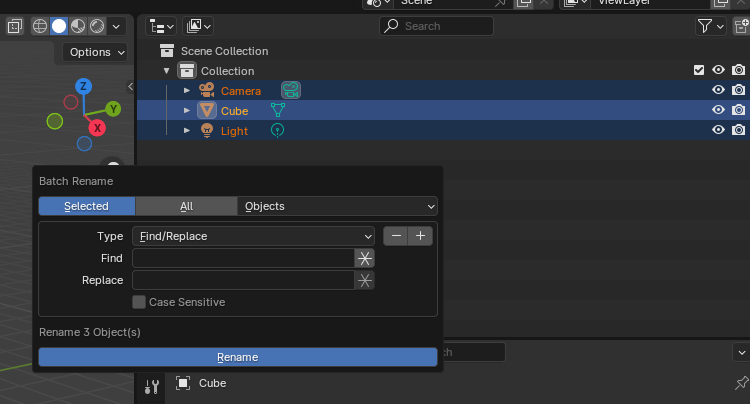Open the Options dropdown
The width and height of the screenshot is (750, 404).
pyautogui.click(x=96, y=52)
